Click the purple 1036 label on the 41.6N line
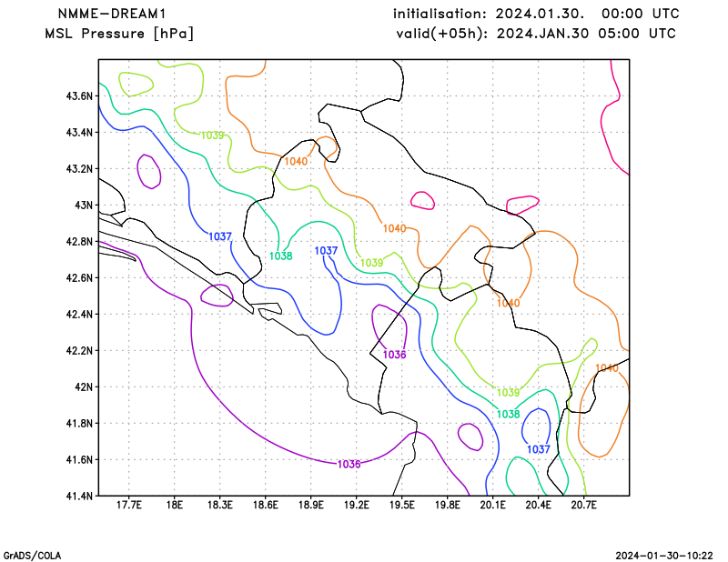728x562 pixels. [x=349, y=464]
